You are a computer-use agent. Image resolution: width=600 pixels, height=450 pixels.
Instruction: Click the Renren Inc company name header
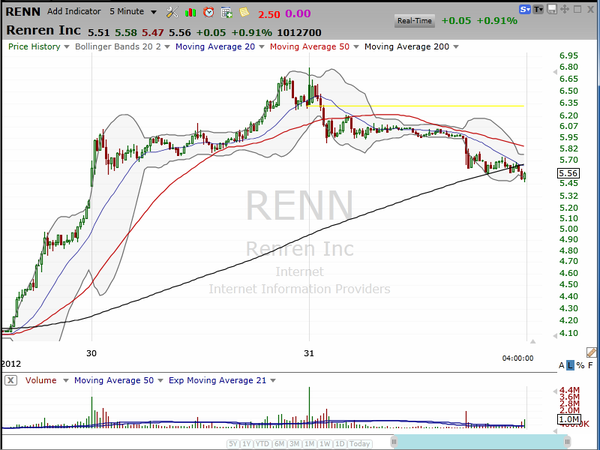[x=44, y=30]
